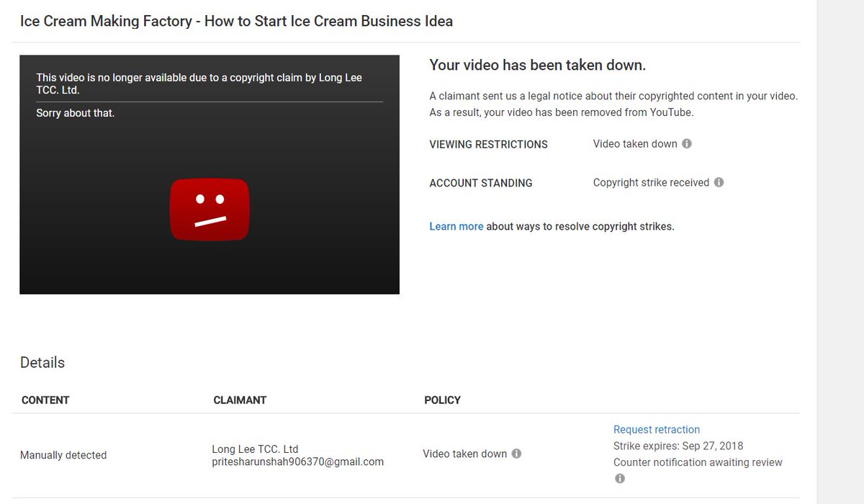This screenshot has width=864, height=504.
Task: Click 'Sorry about that.' message in player
Action: pyautogui.click(x=76, y=113)
